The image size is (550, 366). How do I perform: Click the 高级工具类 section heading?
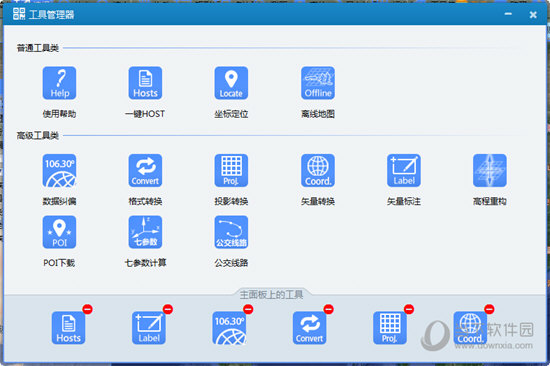(38, 135)
